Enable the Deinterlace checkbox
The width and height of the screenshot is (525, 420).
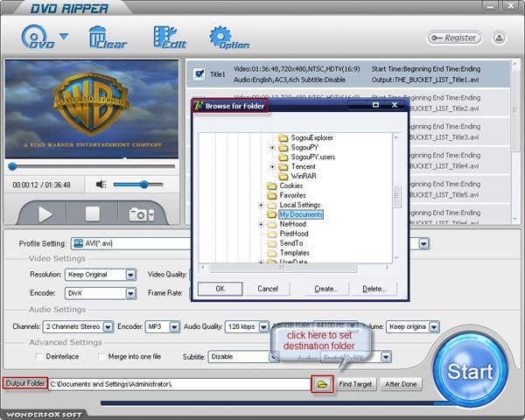point(39,357)
